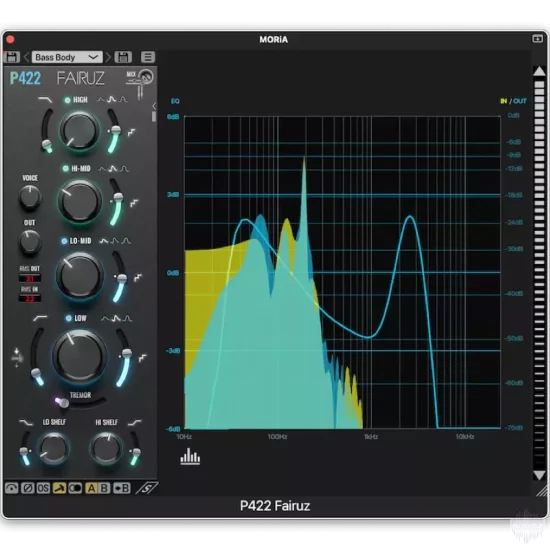The image size is (550, 550).
Task: Toggle the HI-MID band power LED
Action: click(x=66, y=169)
